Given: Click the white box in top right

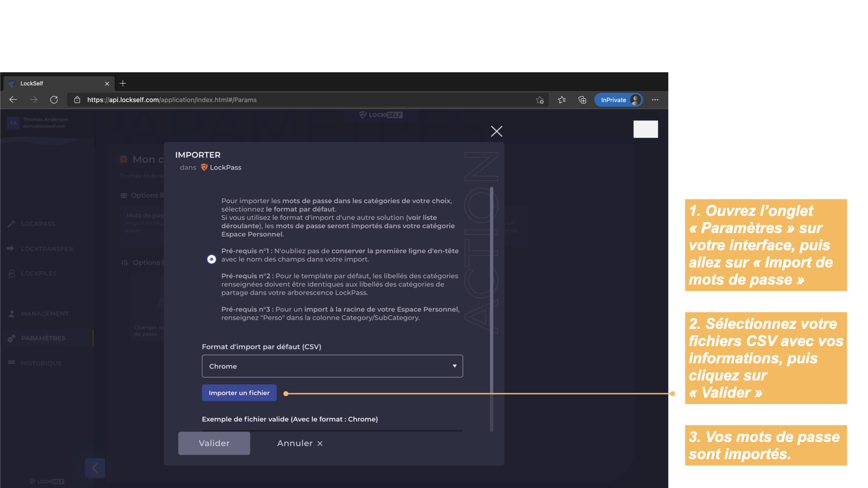Looking at the screenshot, I should click(x=646, y=129).
